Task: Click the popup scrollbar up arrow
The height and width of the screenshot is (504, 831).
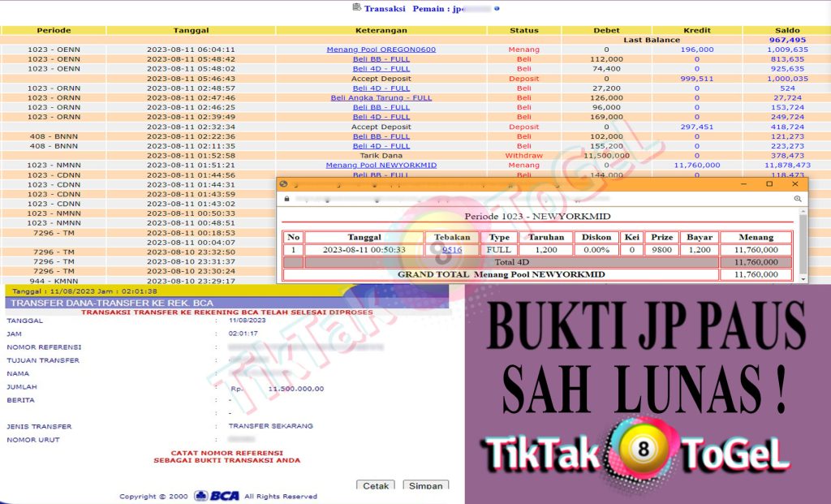Action: click(x=803, y=211)
